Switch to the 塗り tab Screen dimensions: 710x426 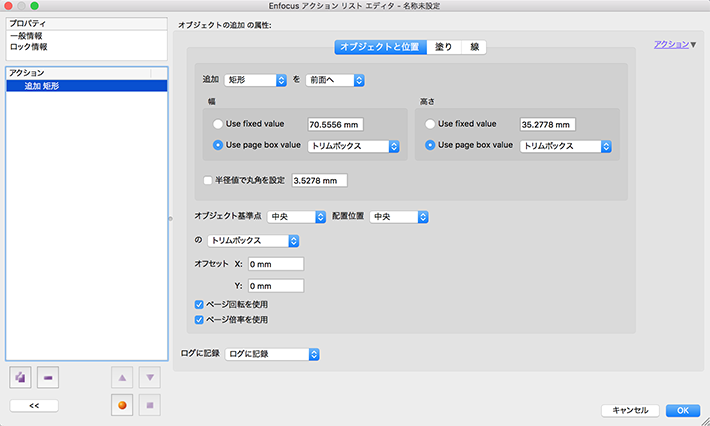(441, 46)
